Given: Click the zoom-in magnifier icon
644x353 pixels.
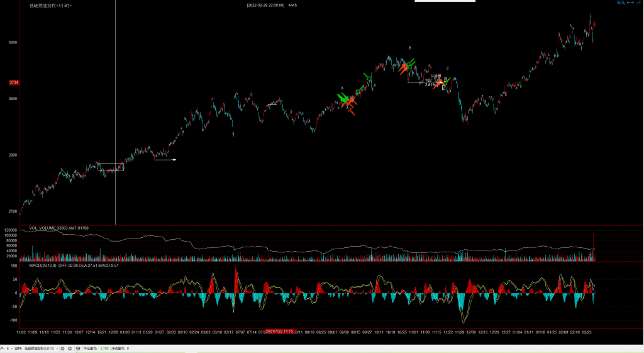Looking at the screenshot, I should [618, 3].
